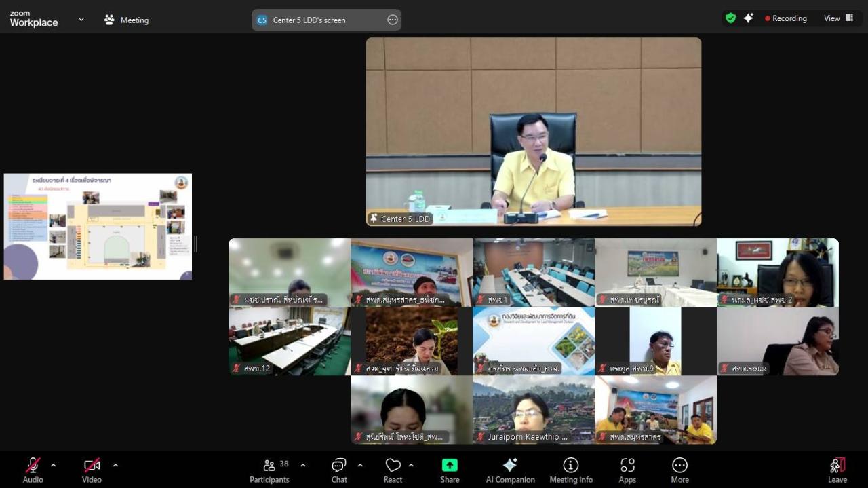
Task: Open the More options menu
Action: [x=679, y=470]
